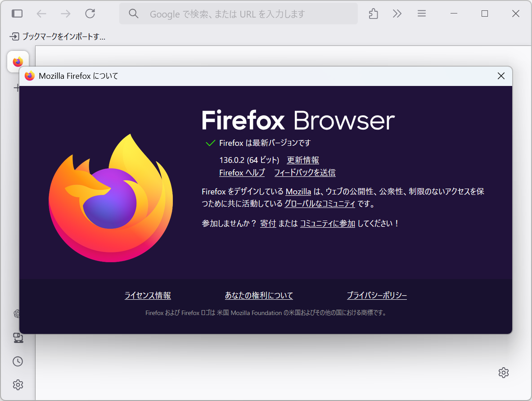Click the search magnifier in the address bar

[133, 14]
